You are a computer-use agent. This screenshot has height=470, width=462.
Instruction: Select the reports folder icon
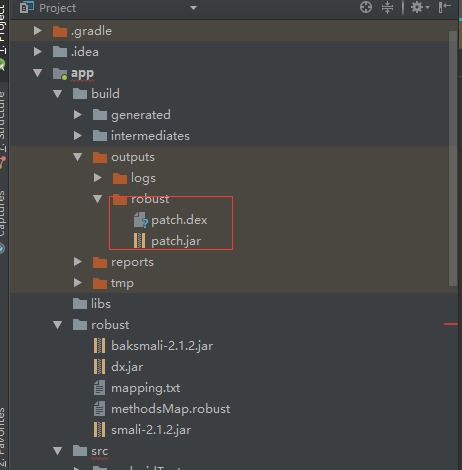click(100, 262)
